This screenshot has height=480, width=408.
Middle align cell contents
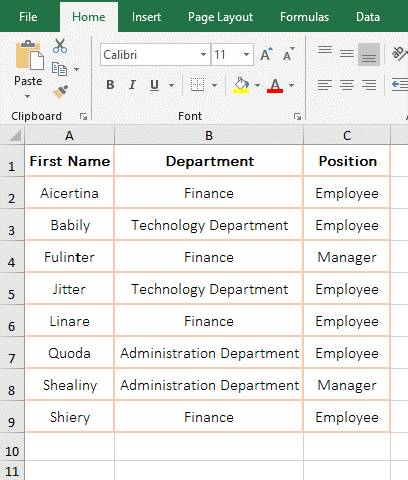(347, 54)
